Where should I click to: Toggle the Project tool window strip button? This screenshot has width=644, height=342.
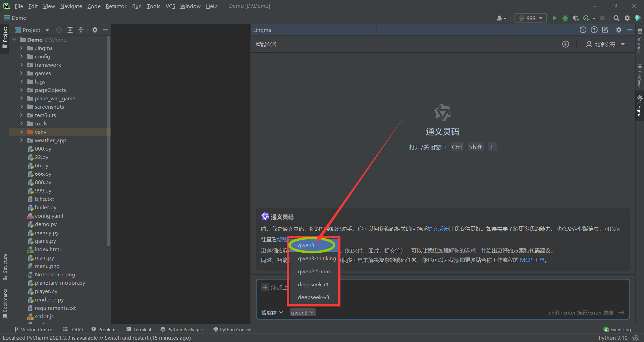click(5, 37)
